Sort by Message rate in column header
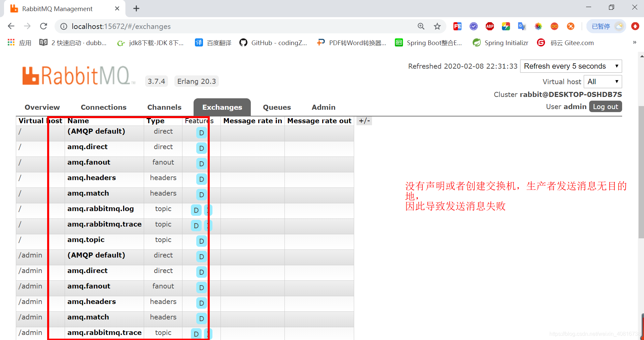 coord(252,121)
